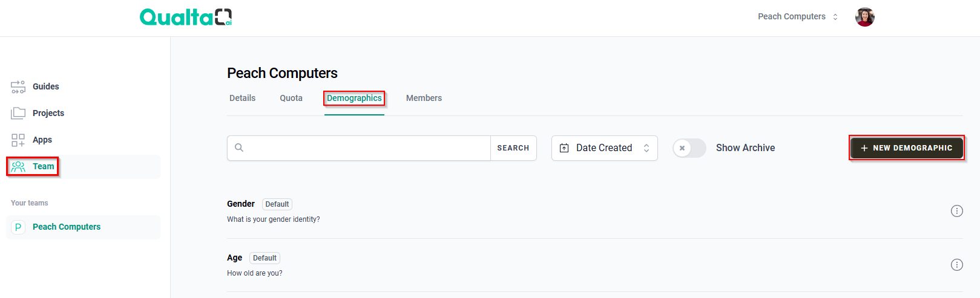980x298 pixels.
Task: Switch to the Quota tab
Action: pos(291,98)
